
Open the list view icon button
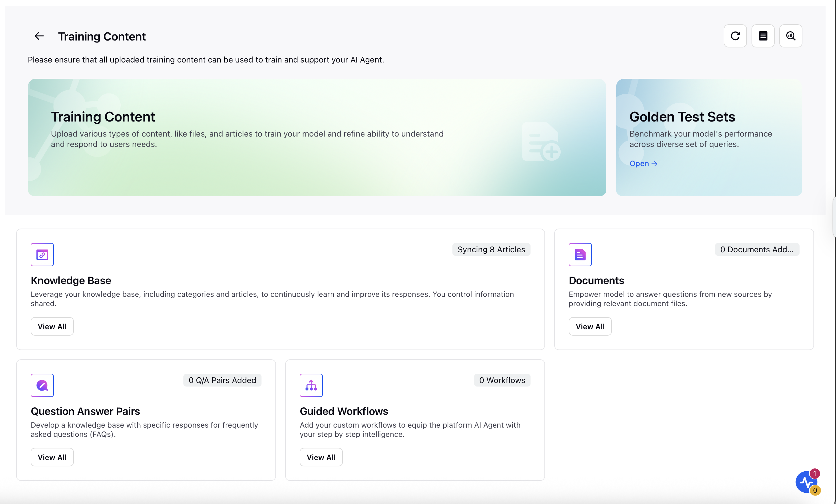tap(763, 36)
